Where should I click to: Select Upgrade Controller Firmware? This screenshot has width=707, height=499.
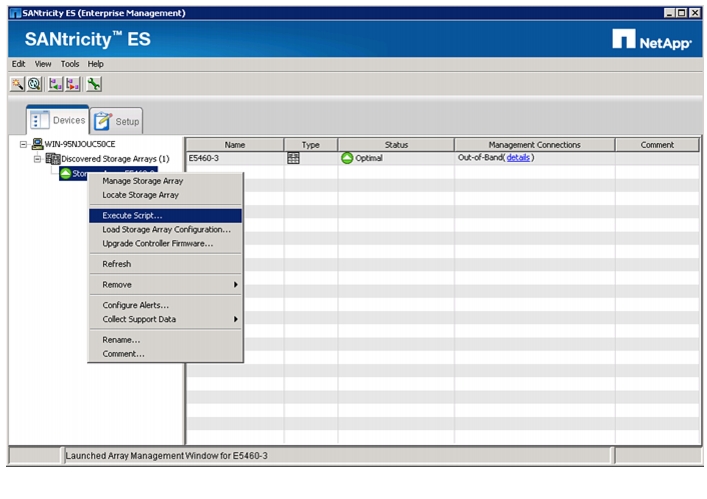pos(165,243)
